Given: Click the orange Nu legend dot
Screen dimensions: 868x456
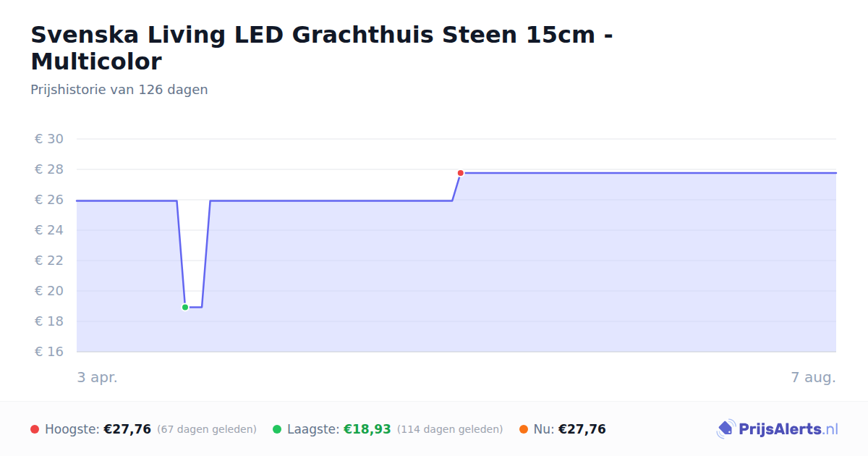Looking at the screenshot, I should pyautogui.click(x=524, y=429).
